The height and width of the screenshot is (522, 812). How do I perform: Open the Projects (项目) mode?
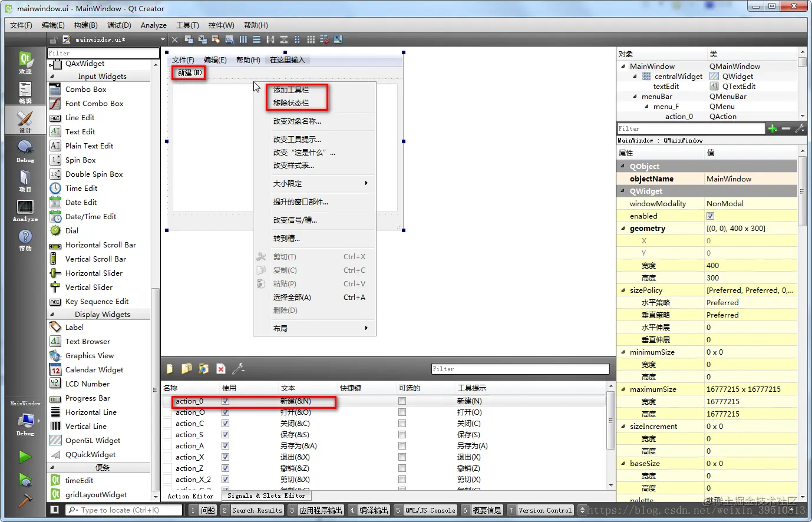click(25, 180)
